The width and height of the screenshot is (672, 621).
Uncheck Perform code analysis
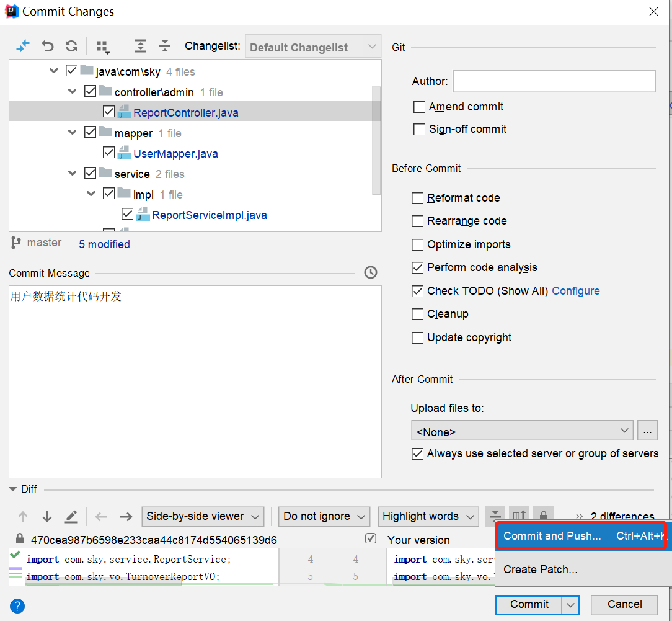click(418, 268)
